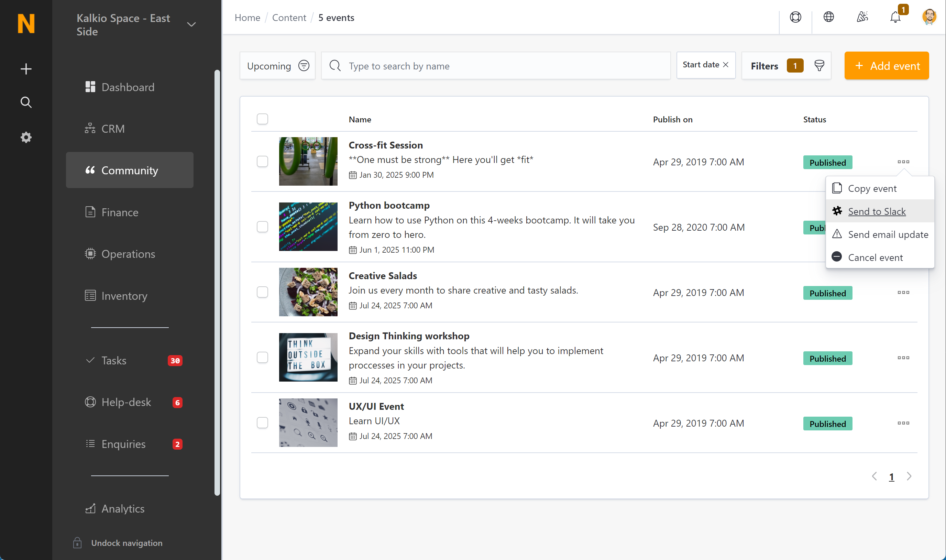This screenshot has height=560, width=946.
Task: Open the user avatar profile
Action: 929,17
